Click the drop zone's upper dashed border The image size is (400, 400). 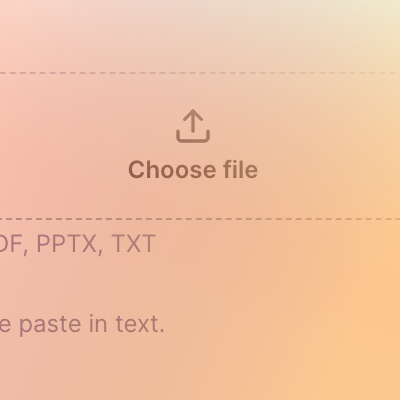pos(200,73)
